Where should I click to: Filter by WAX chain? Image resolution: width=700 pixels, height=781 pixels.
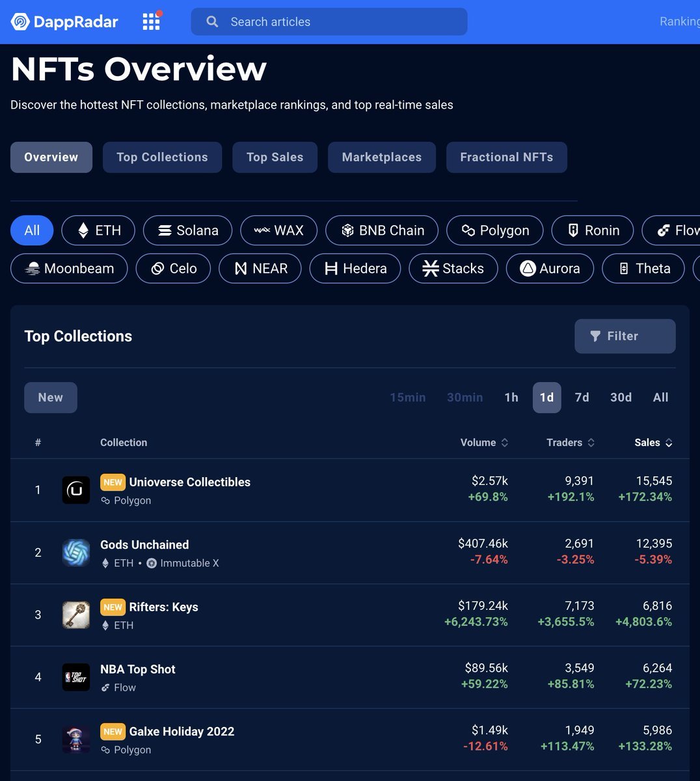click(278, 230)
